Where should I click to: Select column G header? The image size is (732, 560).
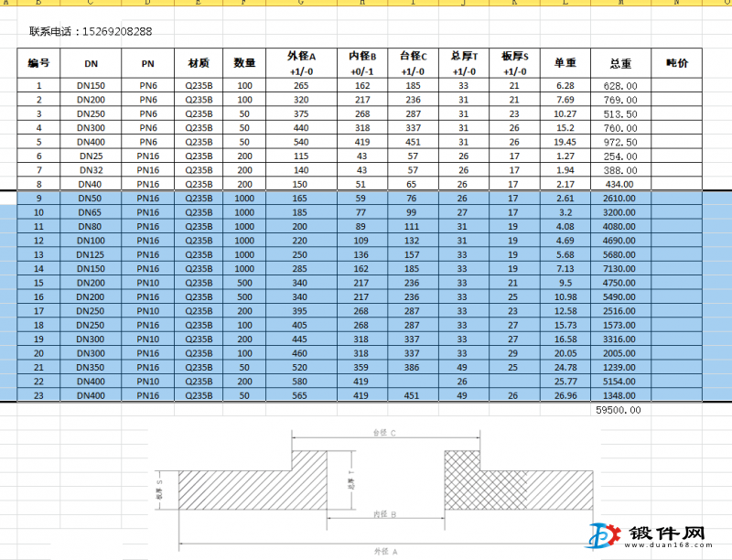(x=301, y=3)
